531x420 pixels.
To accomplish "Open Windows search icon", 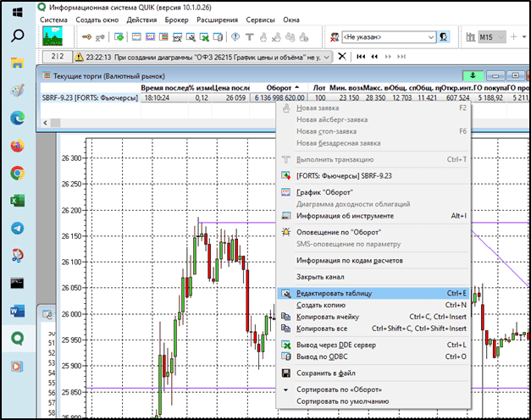I will [17, 36].
